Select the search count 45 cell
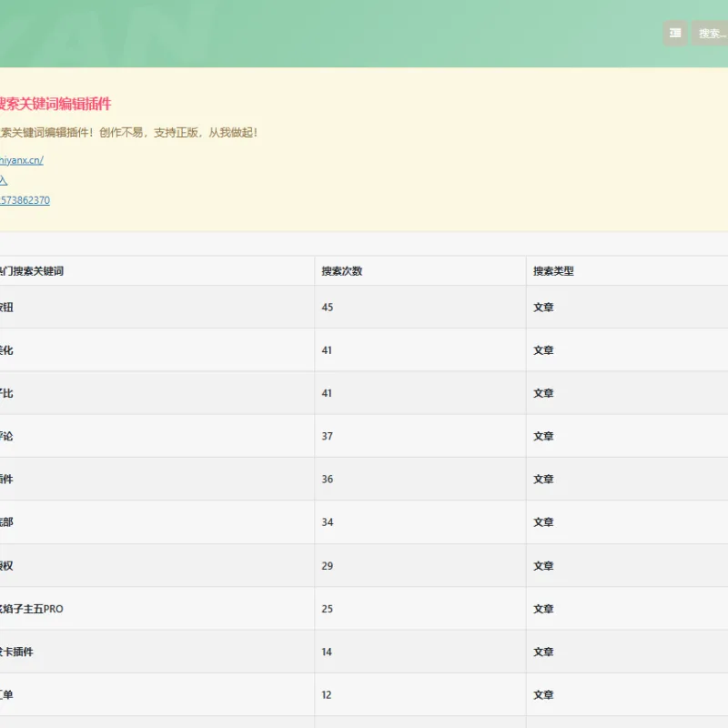The image size is (728, 728). (x=420, y=307)
